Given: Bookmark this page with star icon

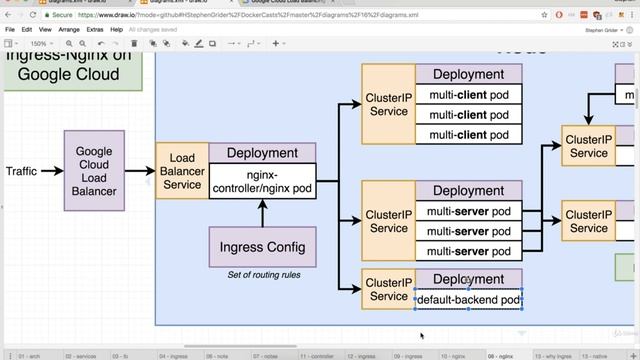Looking at the screenshot, I should pyautogui.click(x=544, y=15).
